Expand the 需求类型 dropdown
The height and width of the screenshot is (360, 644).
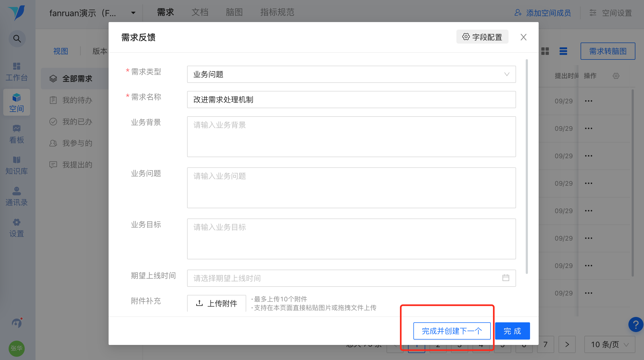click(x=351, y=74)
